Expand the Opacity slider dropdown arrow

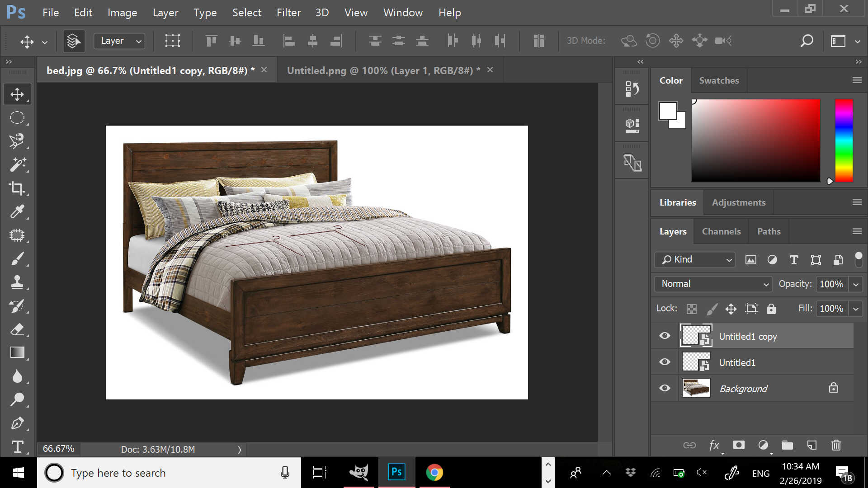coord(856,284)
